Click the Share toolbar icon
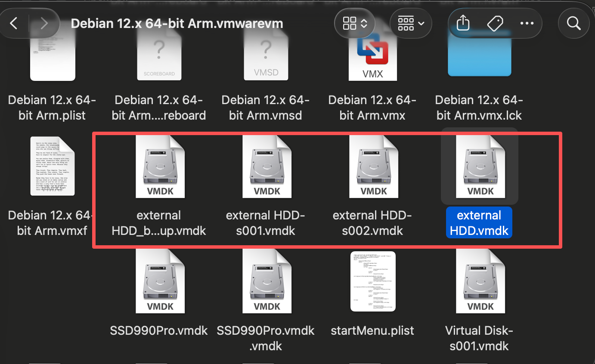 click(x=463, y=23)
